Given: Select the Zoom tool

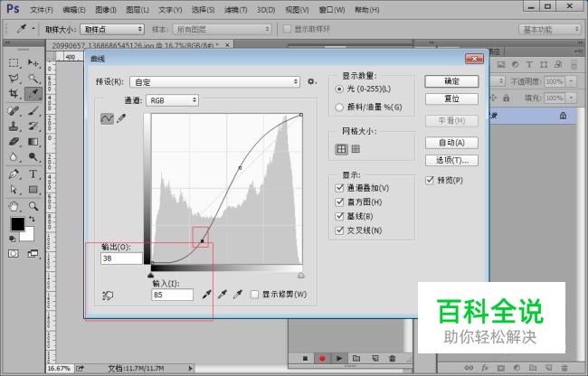Looking at the screenshot, I should tap(33, 206).
